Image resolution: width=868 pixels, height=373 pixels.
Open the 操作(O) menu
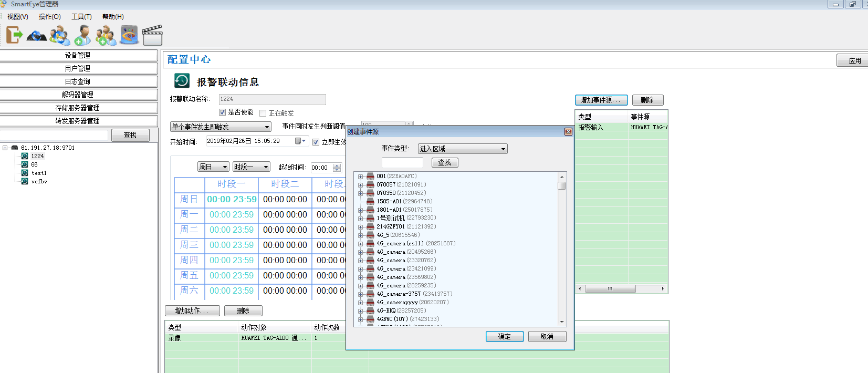click(x=49, y=17)
